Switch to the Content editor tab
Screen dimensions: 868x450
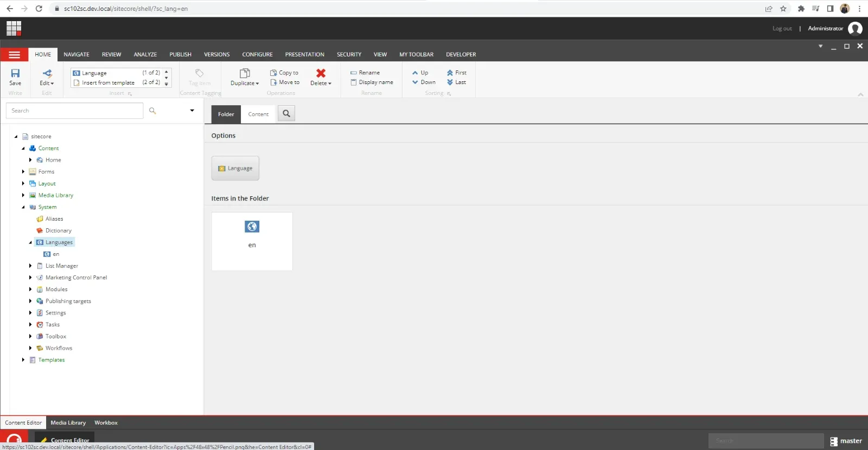tap(258, 114)
